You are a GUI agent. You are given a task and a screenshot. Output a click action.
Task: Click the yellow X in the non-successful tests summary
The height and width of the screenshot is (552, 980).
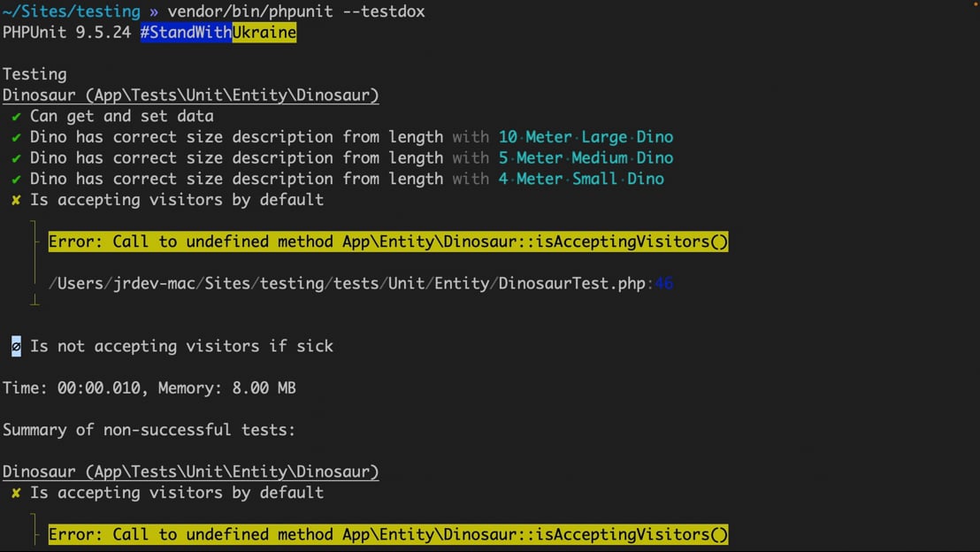[16, 493]
